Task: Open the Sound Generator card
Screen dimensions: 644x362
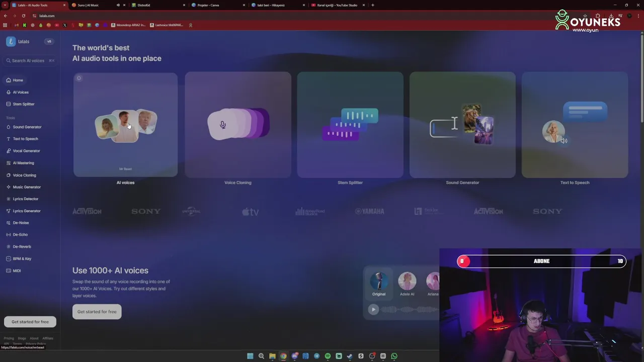Action: coord(462,125)
